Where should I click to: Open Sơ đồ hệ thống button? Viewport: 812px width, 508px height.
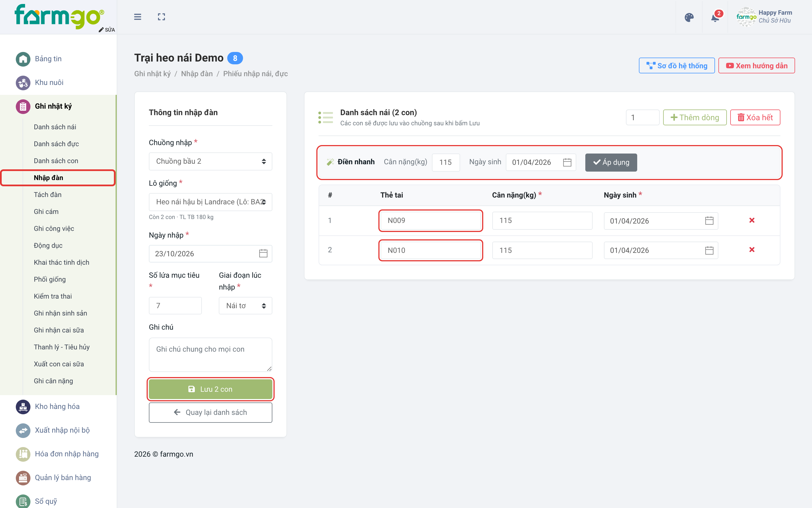click(x=676, y=65)
